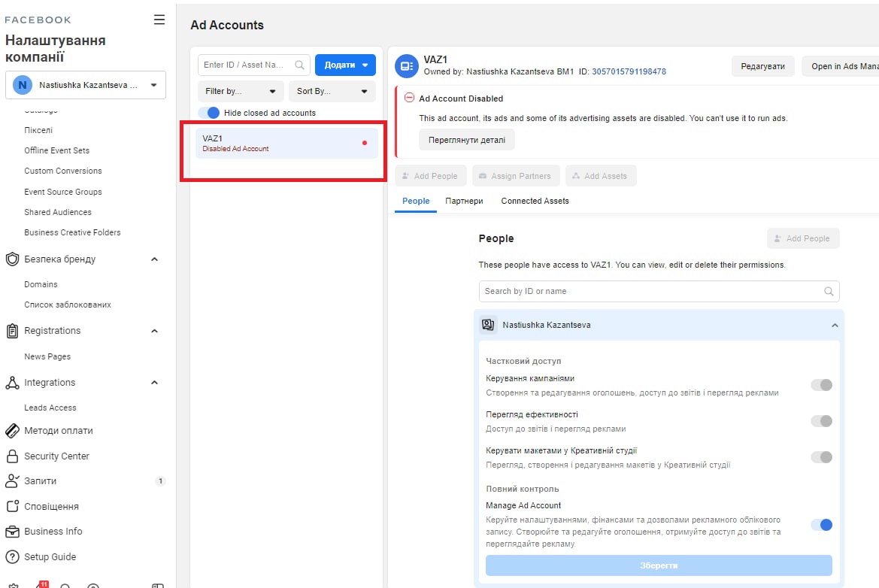The height and width of the screenshot is (588, 879).
Task: Click the Запити person icon
Action: coord(12,481)
